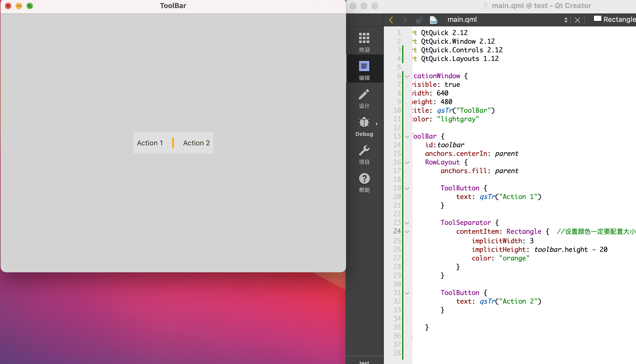Collapse the ApplicationWindow block on line 6

407,76
